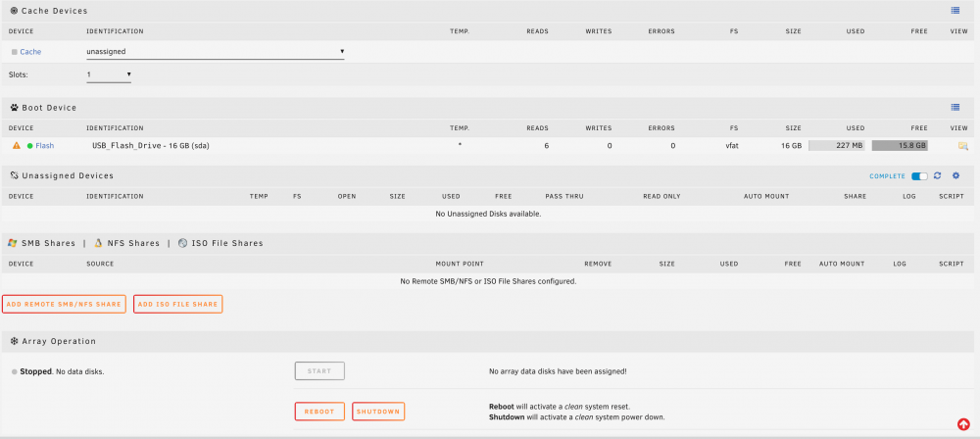The image size is (980, 439).
Task: Select the NFS Shares heading
Action: tap(133, 243)
